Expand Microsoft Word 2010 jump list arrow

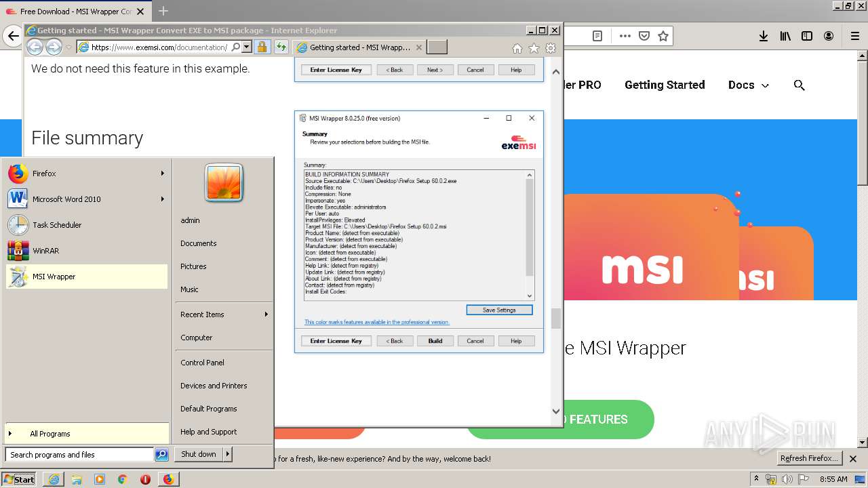tap(162, 199)
